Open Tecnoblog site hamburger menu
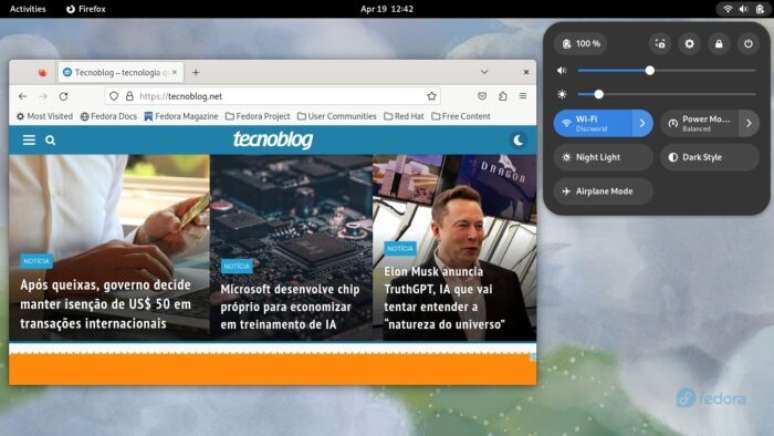Image resolution: width=774 pixels, height=436 pixels. (29, 140)
